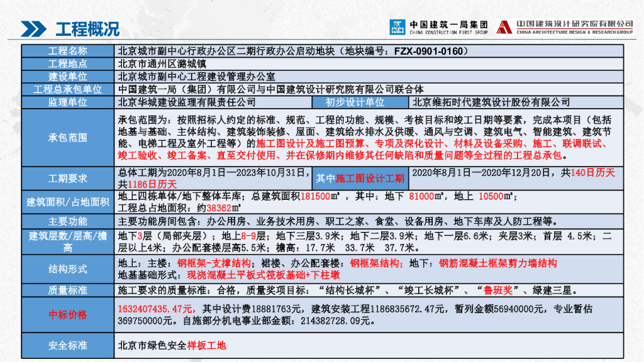Click the 安全标准 header cell
This screenshot has height=362, width=644.
coord(68,345)
